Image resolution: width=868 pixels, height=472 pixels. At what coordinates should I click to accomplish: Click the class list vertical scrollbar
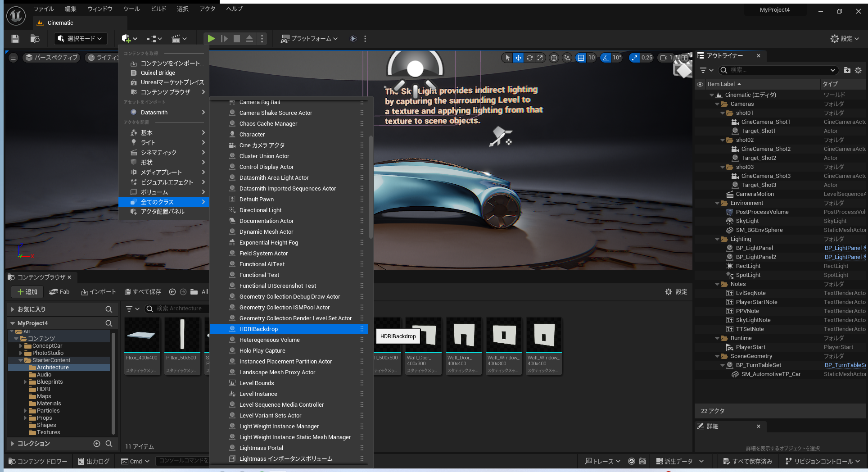(x=371, y=187)
